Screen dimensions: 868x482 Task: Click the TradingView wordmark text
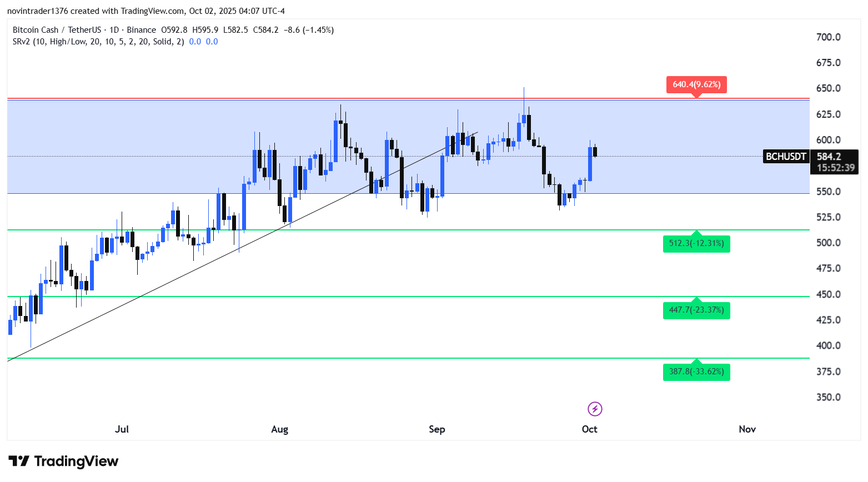tap(76, 461)
